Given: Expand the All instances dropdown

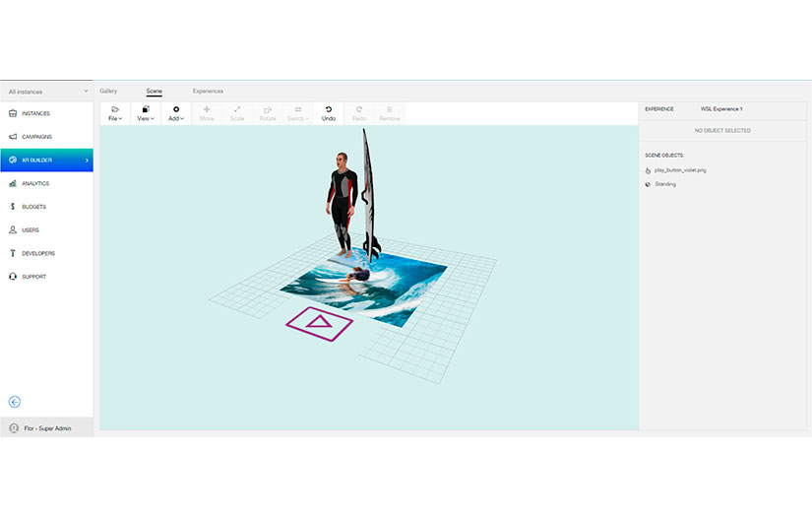Looking at the screenshot, I should click(47, 92).
